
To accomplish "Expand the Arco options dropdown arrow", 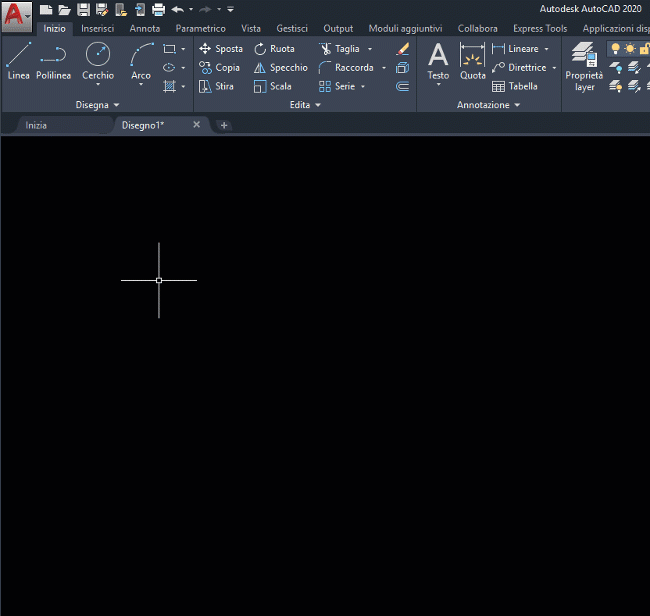I will (x=141, y=85).
